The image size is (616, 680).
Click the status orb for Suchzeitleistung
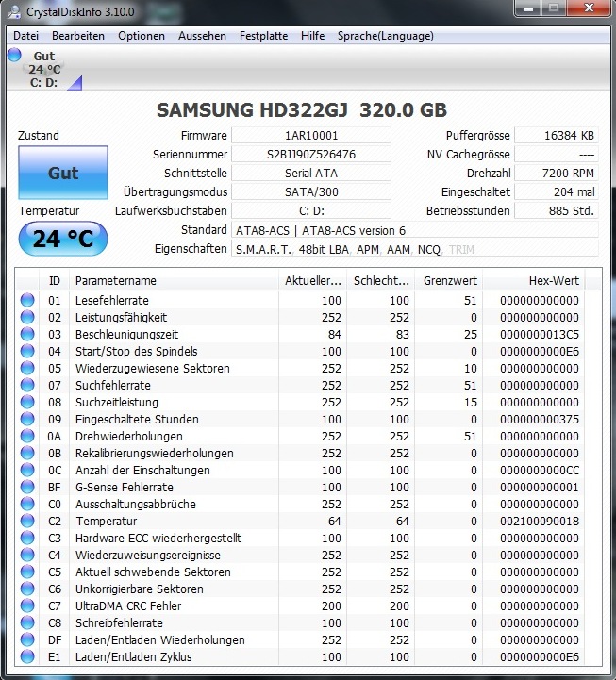tap(27, 402)
